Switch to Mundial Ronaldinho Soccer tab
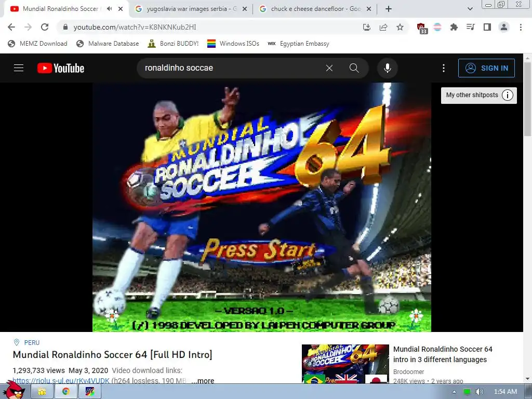This screenshot has width=532, height=399. [60, 9]
